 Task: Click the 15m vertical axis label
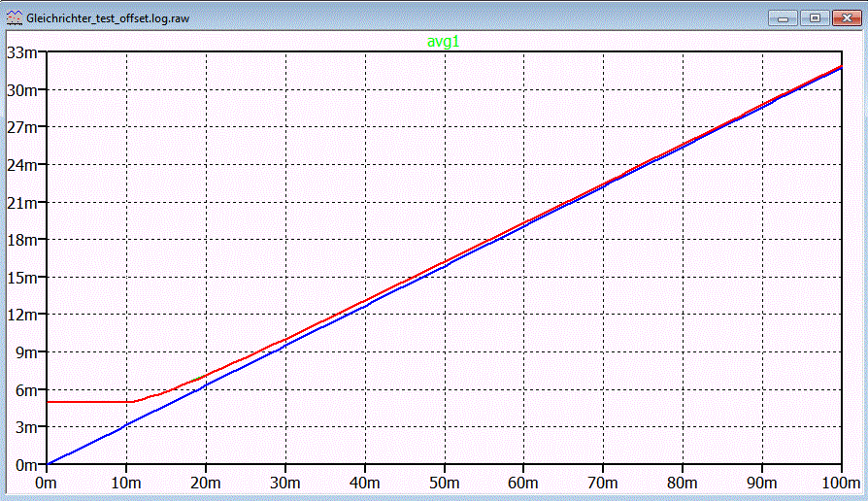(x=22, y=278)
